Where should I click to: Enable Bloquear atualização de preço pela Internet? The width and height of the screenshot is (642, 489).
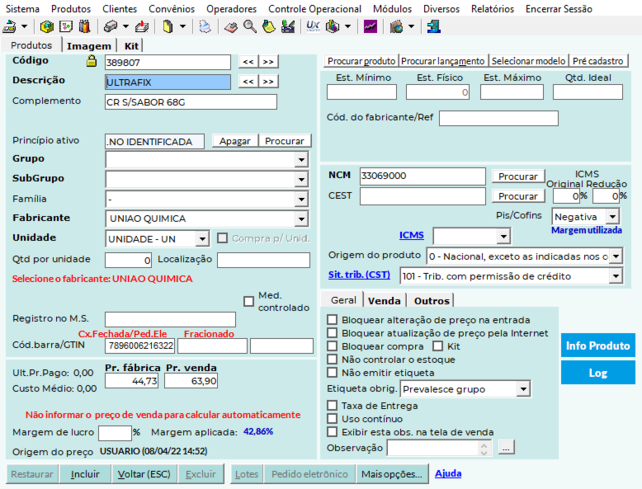point(332,333)
